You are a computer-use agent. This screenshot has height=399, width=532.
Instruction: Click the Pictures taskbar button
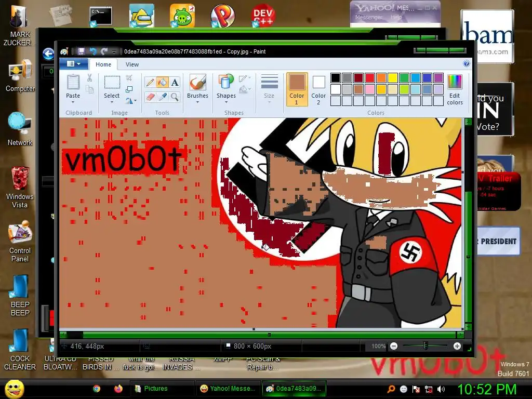[162, 389]
